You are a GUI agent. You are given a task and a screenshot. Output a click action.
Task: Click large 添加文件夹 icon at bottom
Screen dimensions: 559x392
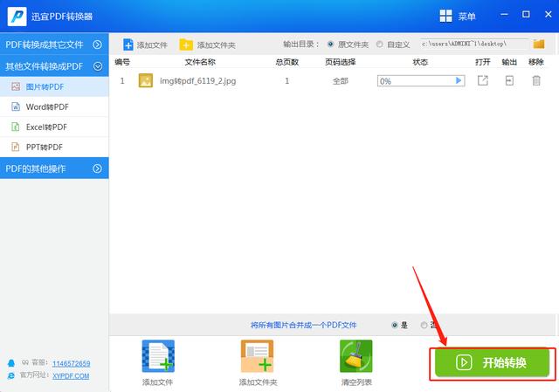[257, 356]
